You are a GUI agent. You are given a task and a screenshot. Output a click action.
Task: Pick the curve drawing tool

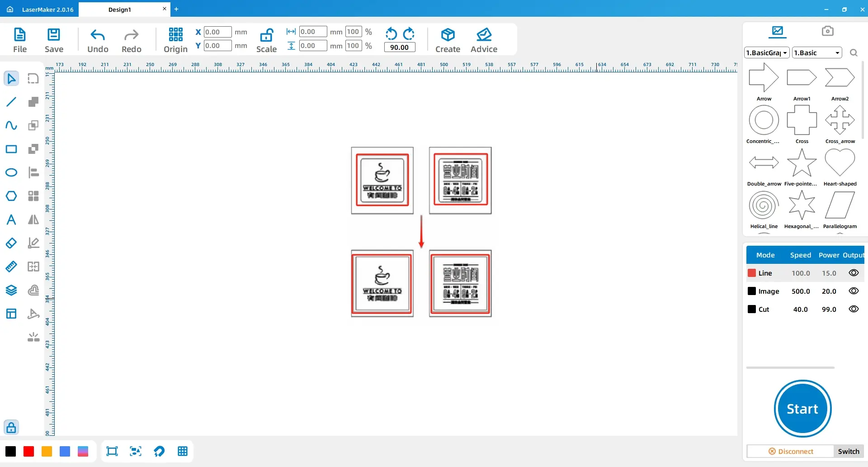click(x=11, y=125)
